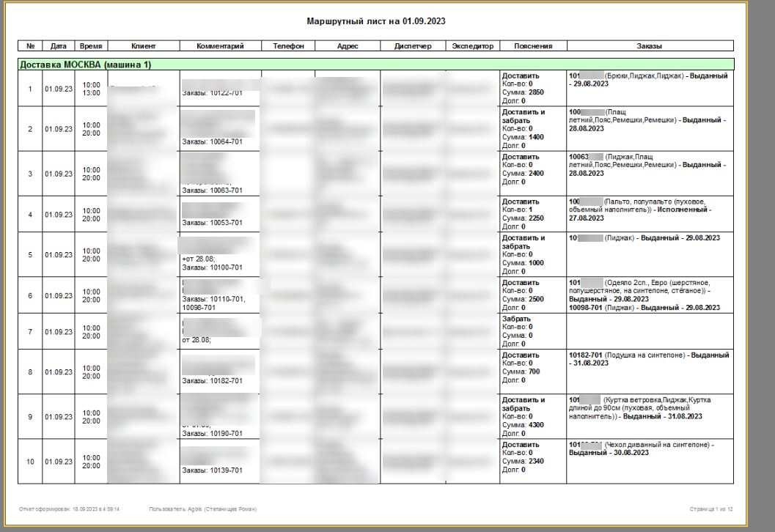Click the 'Сумма: 2340' value

(x=523, y=462)
